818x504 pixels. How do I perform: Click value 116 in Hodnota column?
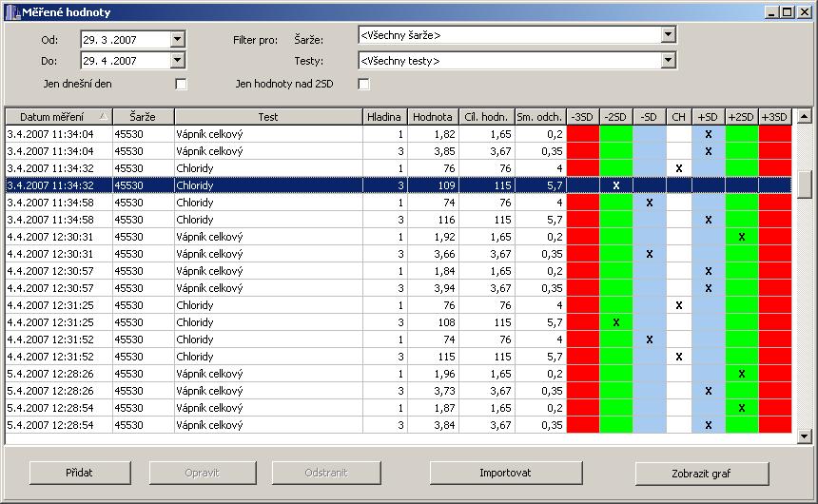point(446,220)
